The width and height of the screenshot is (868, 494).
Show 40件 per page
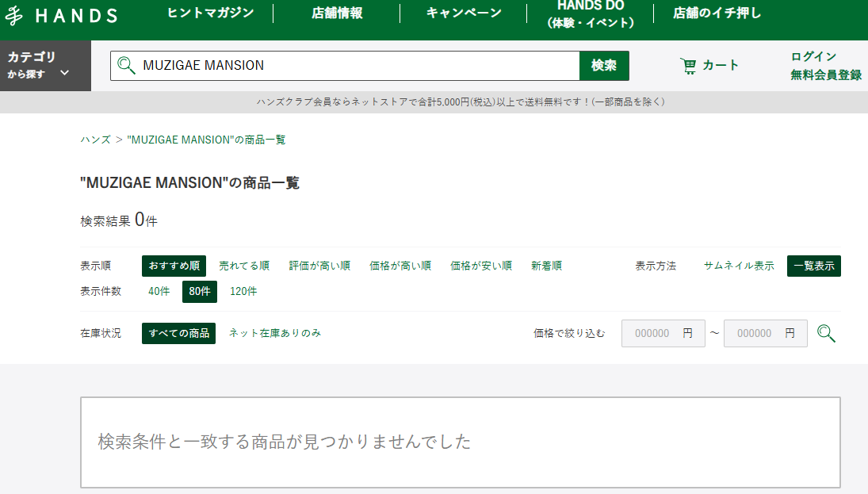pyautogui.click(x=159, y=291)
